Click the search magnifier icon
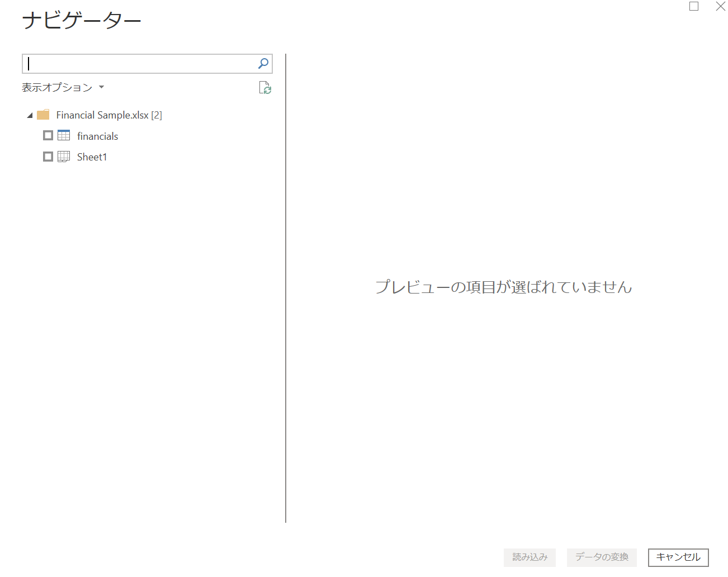728x577 pixels. point(262,63)
